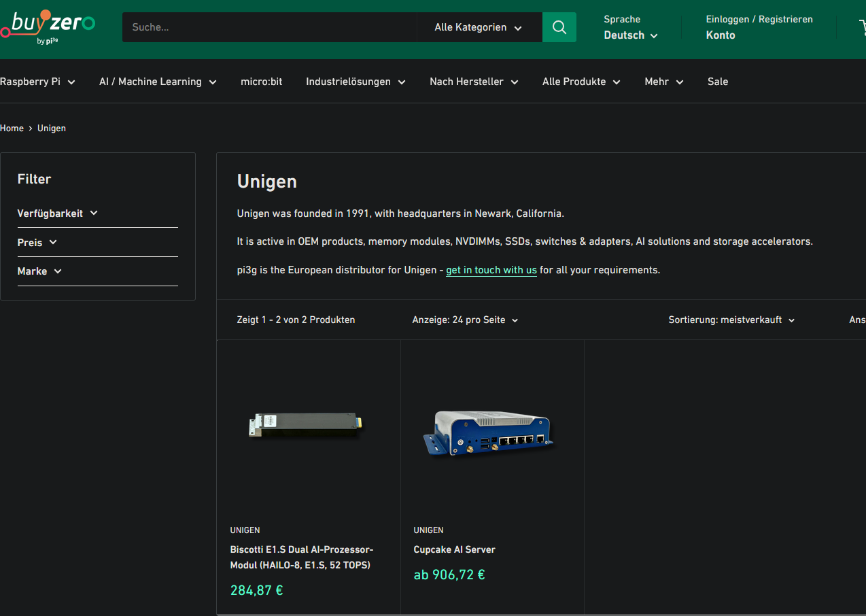Click the UNIGEN brand label above Cupcake
Image resolution: width=866 pixels, height=616 pixels.
(x=428, y=530)
